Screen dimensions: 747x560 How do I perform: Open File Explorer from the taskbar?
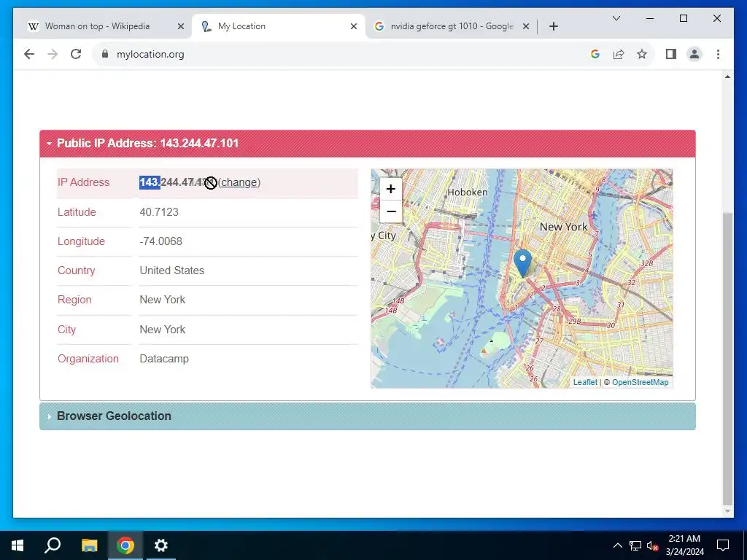coord(89,545)
